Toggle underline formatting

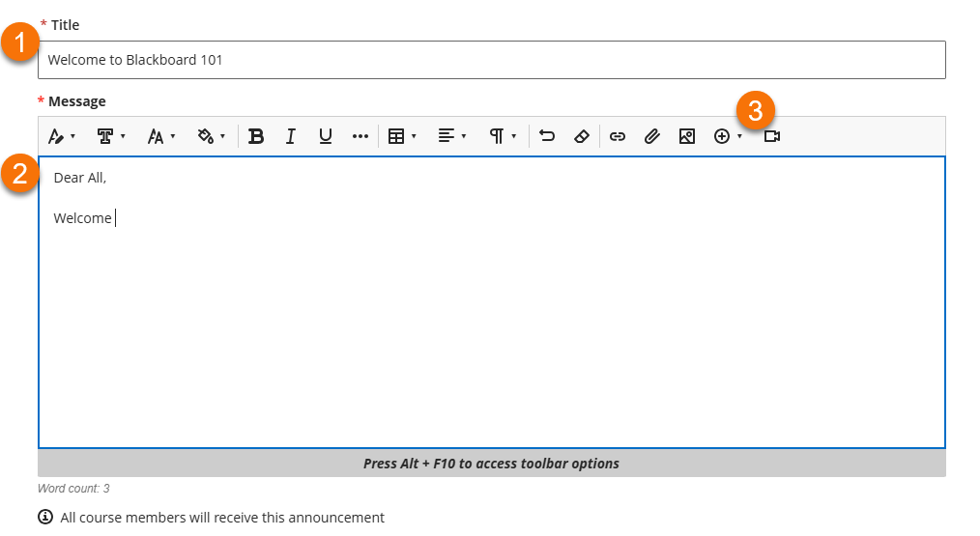tap(325, 136)
